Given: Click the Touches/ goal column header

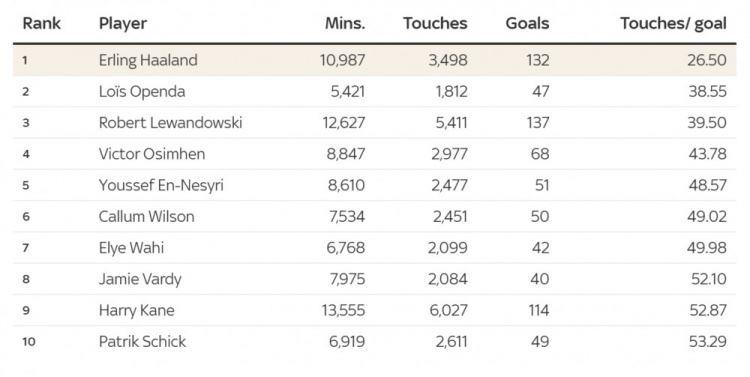Looking at the screenshot, I should 673,24.
